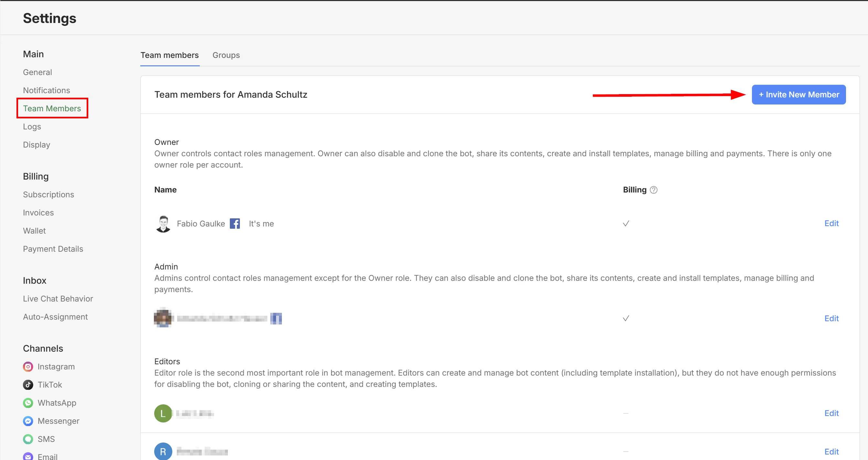
Task: Edit the Owner Fabio Gaulke entry
Action: click(x=831, y=223)
